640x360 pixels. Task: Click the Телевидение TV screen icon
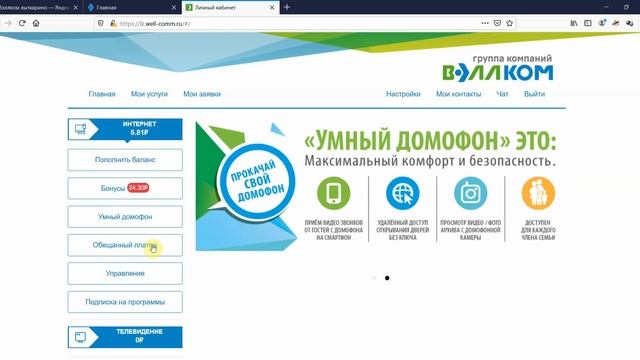pyautogui.click(x=80, y=338)
